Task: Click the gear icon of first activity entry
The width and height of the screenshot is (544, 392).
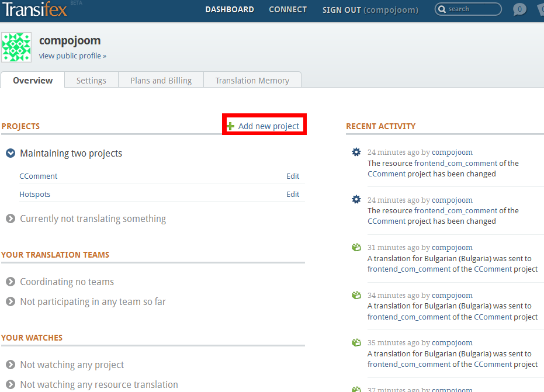Action: (356, 152)
